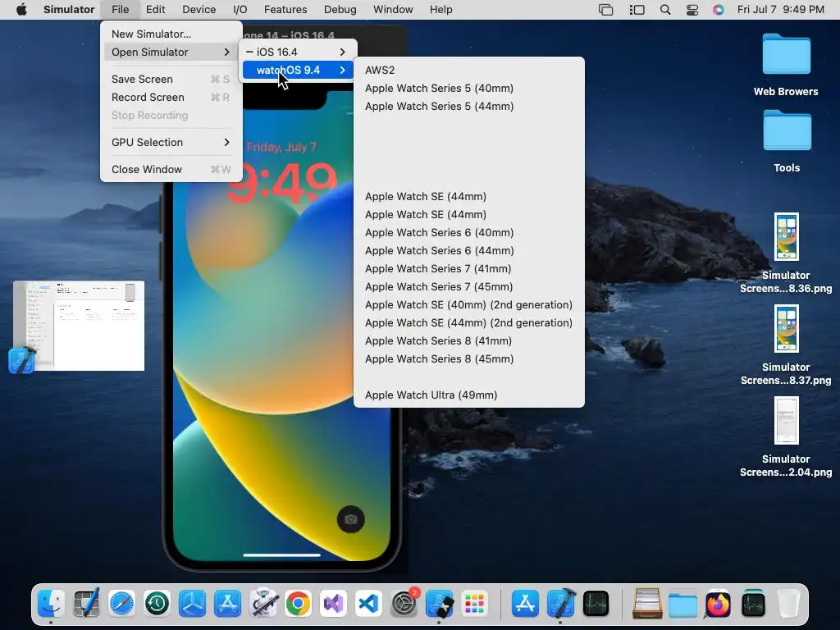The width and height of the screenshot is (840, 630).
Task: Choose New Simulator... from File menu
Action: click(171, 34)
